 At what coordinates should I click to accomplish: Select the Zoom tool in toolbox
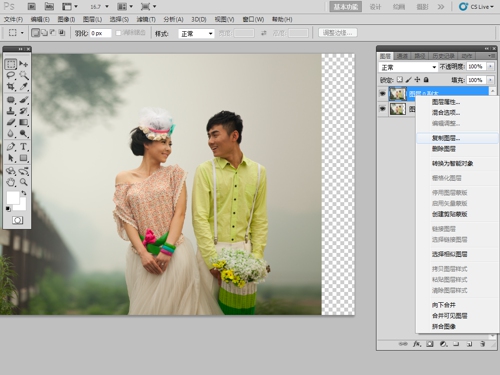click(x=23, y=182)
